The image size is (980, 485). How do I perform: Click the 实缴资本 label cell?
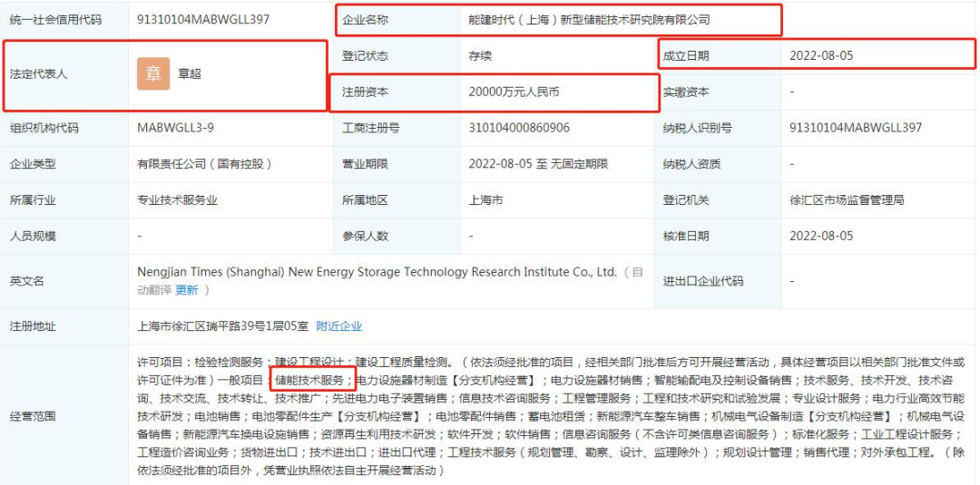point(718,92)
